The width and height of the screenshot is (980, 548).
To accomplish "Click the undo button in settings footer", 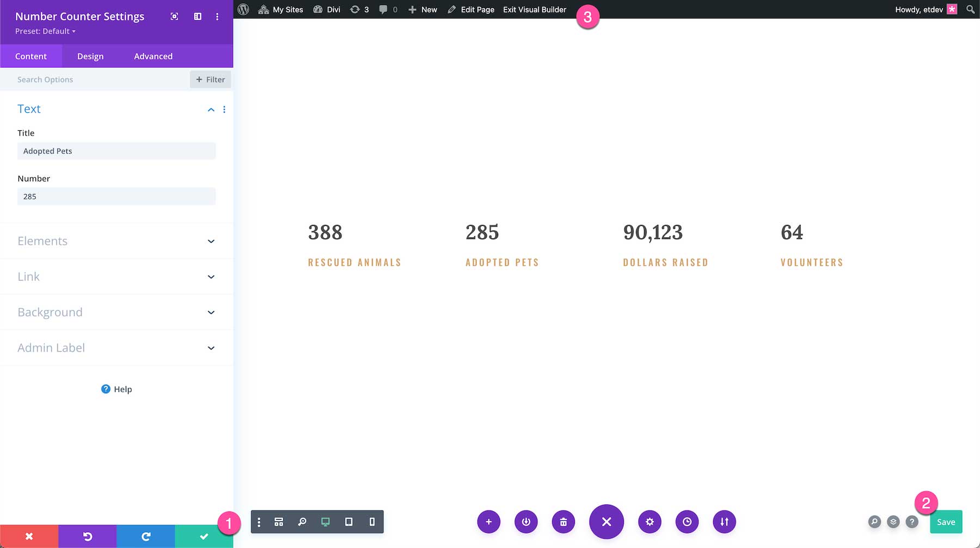I will (x=88, y=537).
